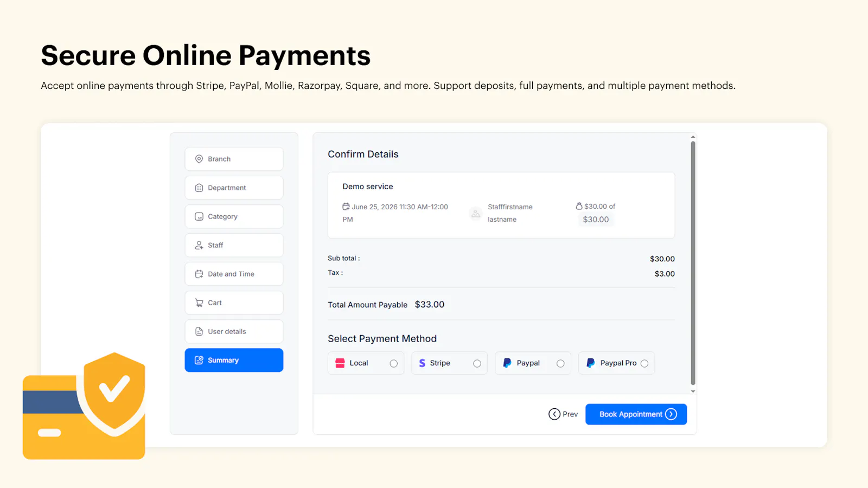Click the Department building icon

pyautogui.click(x=199, y=188)
